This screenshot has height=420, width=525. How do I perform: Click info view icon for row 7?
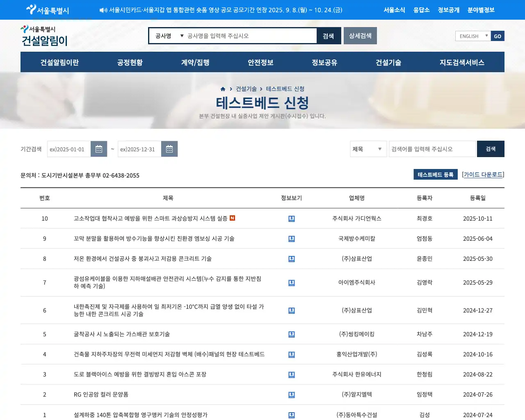(x=292, y=283)
